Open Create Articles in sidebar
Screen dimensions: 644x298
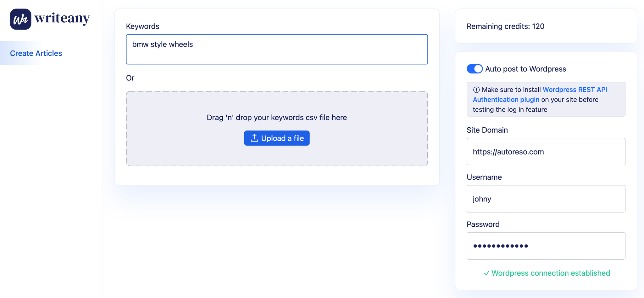[36, 53]
